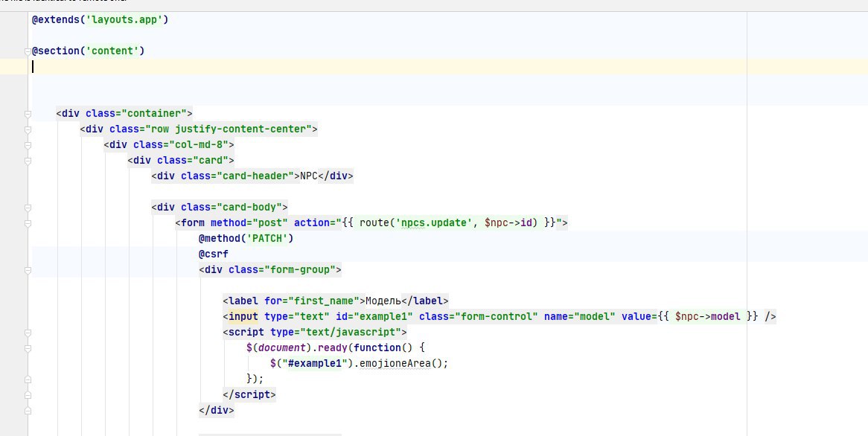Click the "row justify-content-center" class value

coord(228,129)
